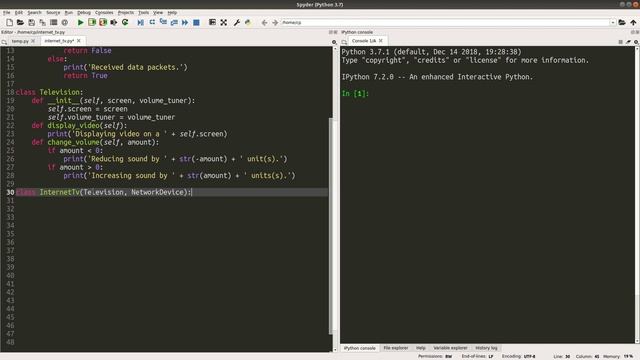Browse the console tabs list
The height and width of the screenshot is (360, 640).
[344, 42]
